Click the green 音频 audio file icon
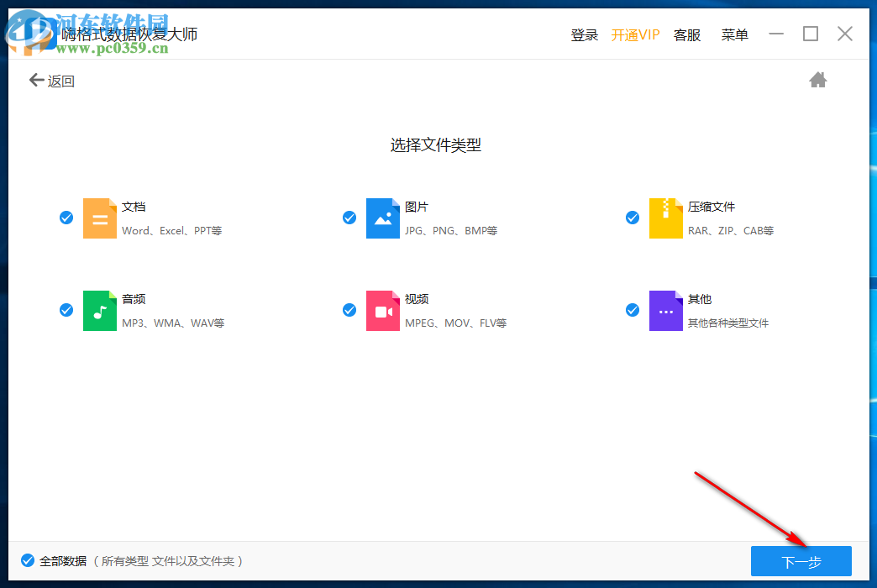This screenshot has width=877, height=588. (100, 310)
